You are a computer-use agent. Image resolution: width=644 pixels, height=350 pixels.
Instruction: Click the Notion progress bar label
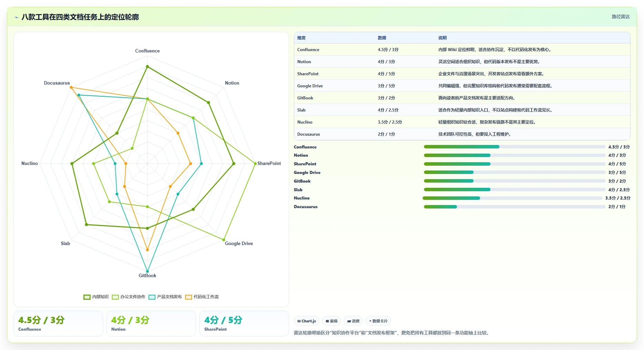(x=301, y=155)
